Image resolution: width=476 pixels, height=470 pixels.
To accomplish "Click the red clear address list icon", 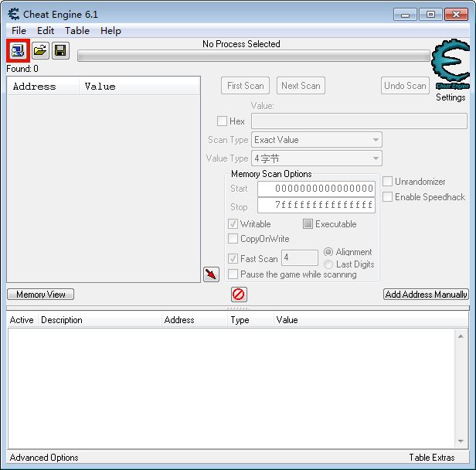I will (x=239, y=295).
